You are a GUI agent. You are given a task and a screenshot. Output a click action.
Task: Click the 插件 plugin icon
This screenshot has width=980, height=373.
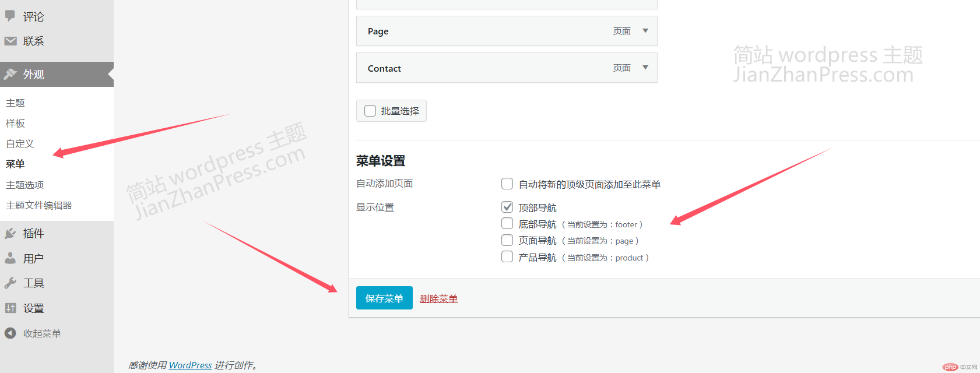(x=10, y=234)
